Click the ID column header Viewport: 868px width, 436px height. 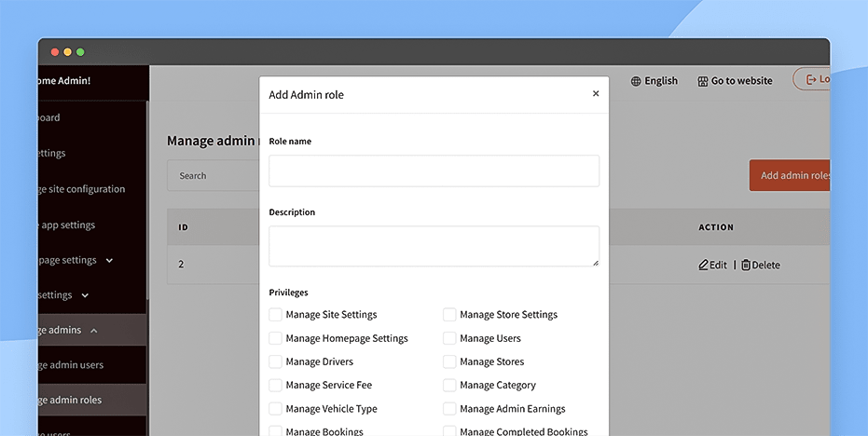tap(184, 227)
